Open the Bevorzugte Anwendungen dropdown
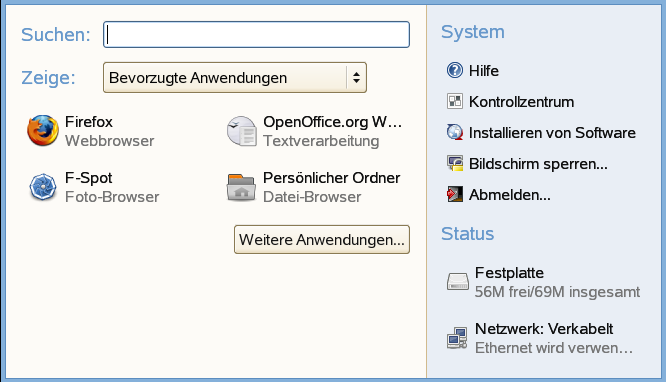This screenshot has width=666, height=382. click(x=235, y=78)
